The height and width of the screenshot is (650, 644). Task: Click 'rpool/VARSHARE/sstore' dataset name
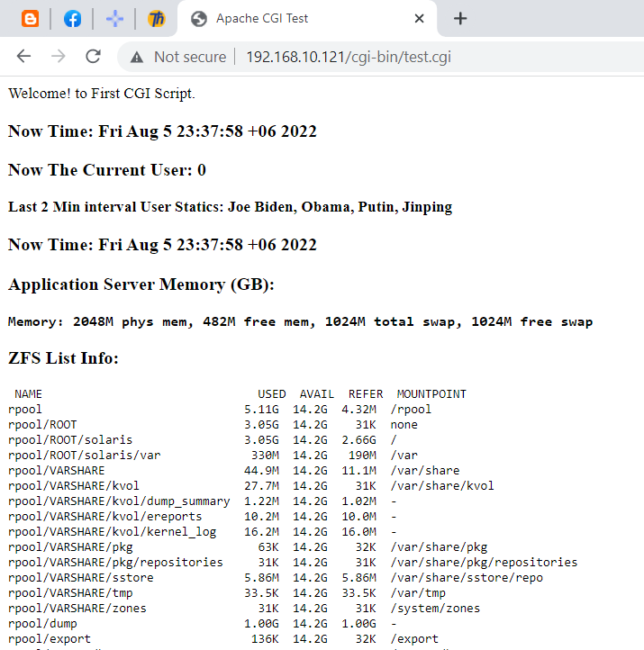(80, 578)
